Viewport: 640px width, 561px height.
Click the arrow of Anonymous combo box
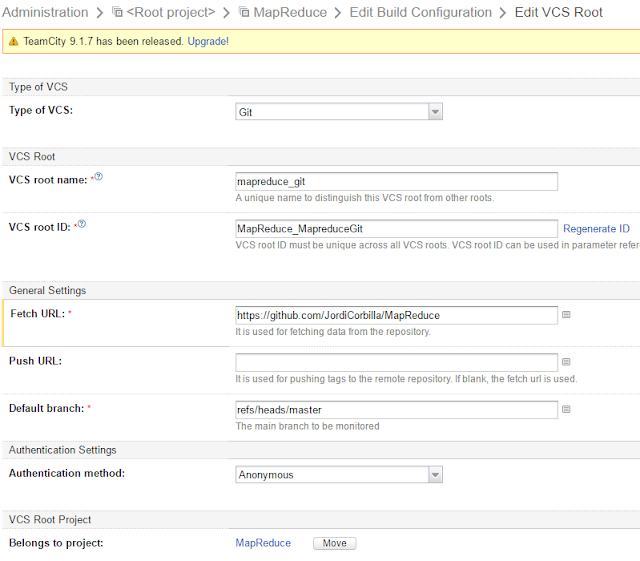(435, 474)
